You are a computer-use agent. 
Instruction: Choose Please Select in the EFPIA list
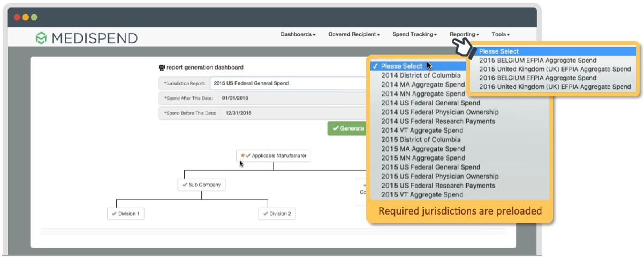pos(554,51)
